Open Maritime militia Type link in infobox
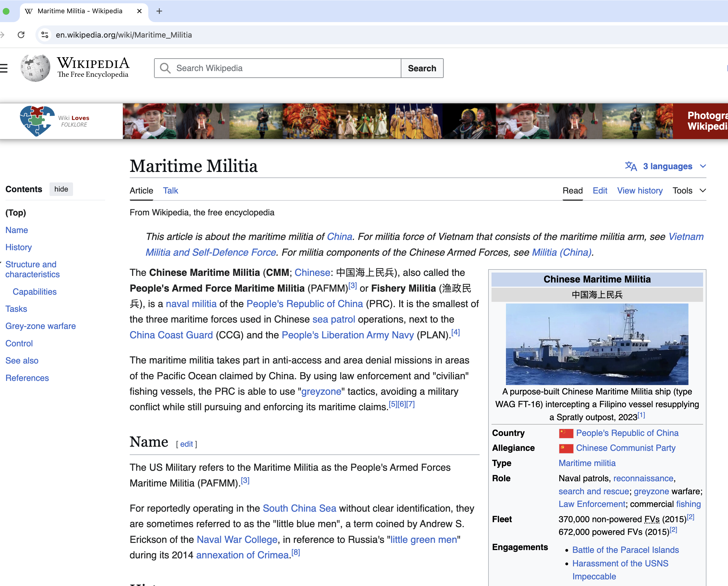The width and height of the screenshot is (728, 586). tap(587, 464)
